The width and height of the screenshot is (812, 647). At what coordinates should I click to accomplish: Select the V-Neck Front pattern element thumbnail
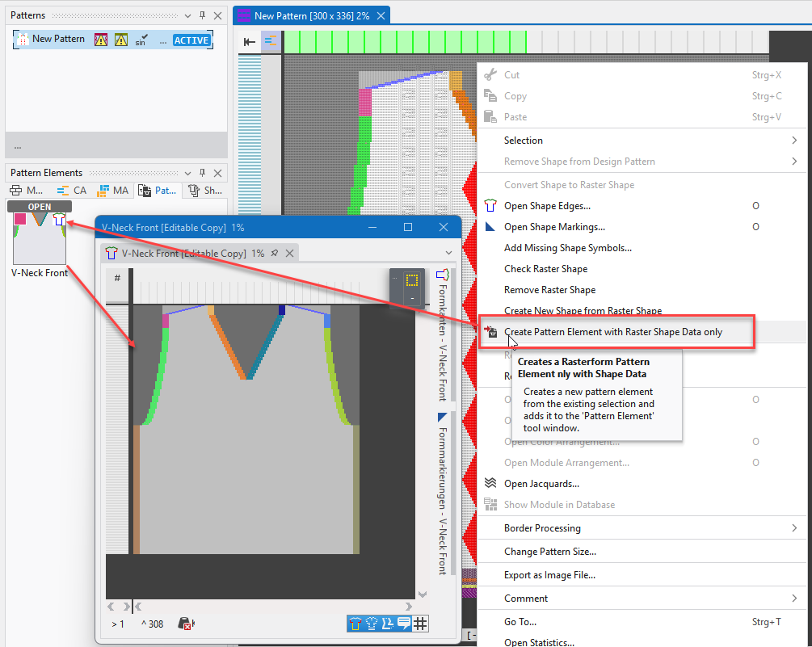point(39,238)
